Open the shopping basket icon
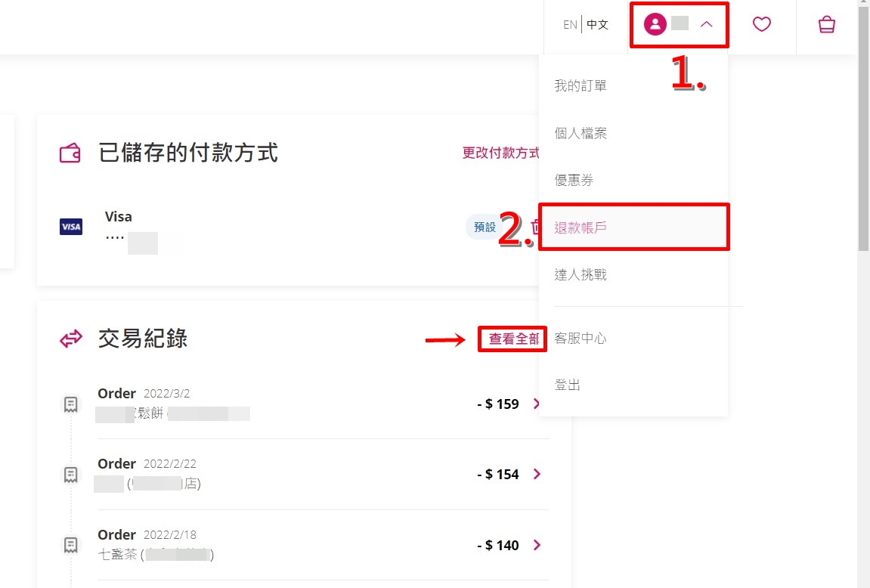Viewport: 870px width, 588px height. (827, 24)
